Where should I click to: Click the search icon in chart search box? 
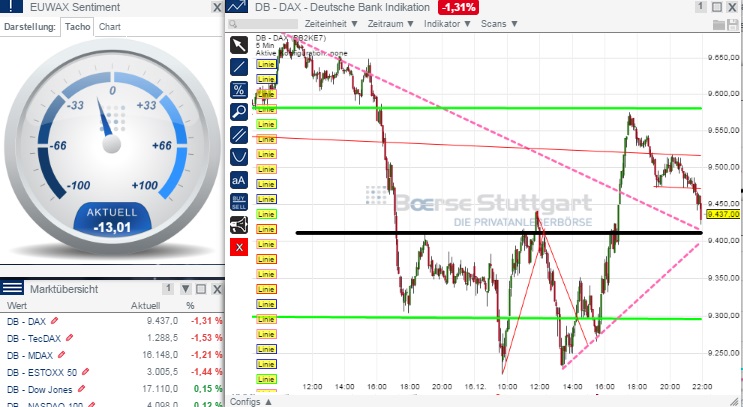click(233, 24)
